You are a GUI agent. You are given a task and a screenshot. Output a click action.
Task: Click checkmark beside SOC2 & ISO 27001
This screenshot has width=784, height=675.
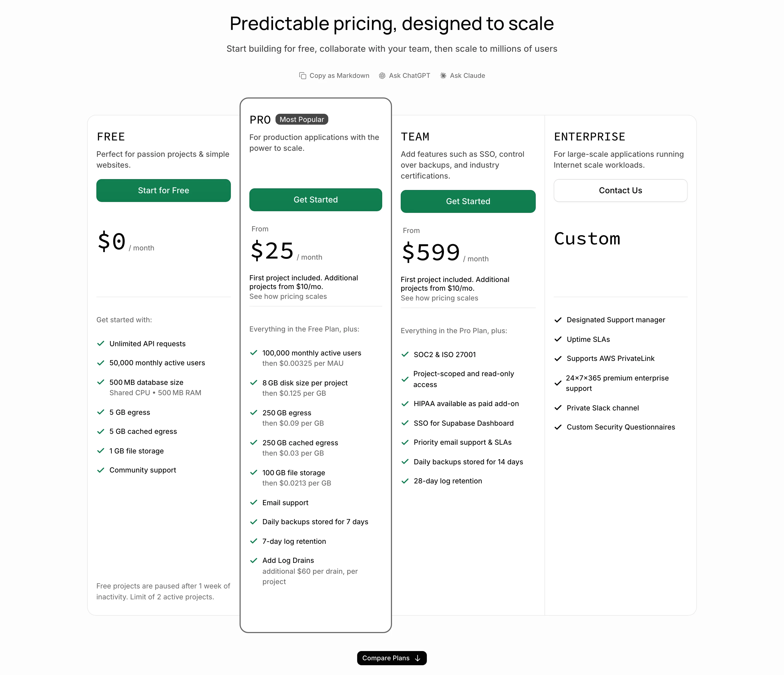pyautogui.click(x=405, y=355)
